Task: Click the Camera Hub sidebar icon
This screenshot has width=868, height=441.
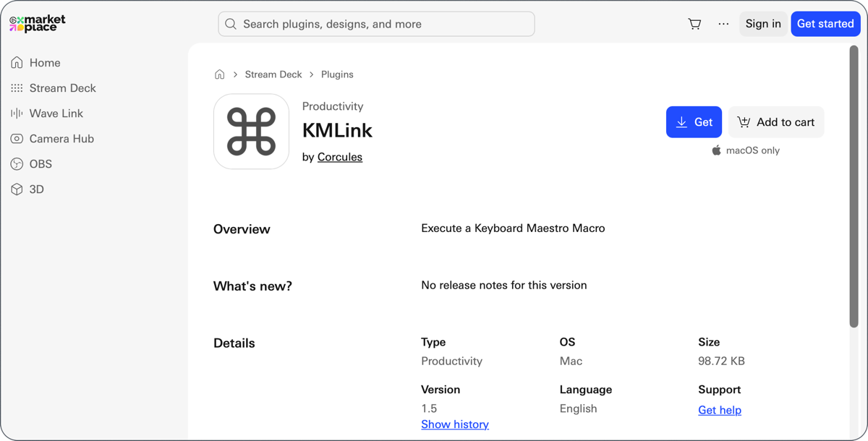Action: click(x=16, y=138)
